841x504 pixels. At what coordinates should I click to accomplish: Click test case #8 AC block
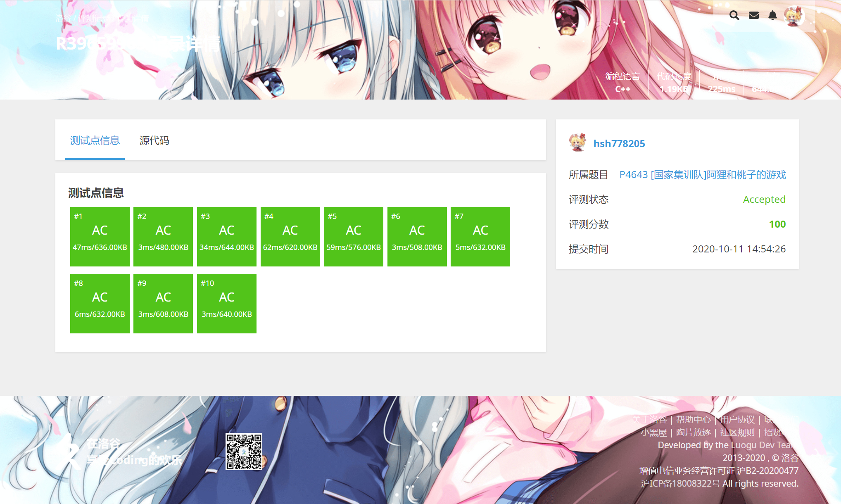pos(100,303)
